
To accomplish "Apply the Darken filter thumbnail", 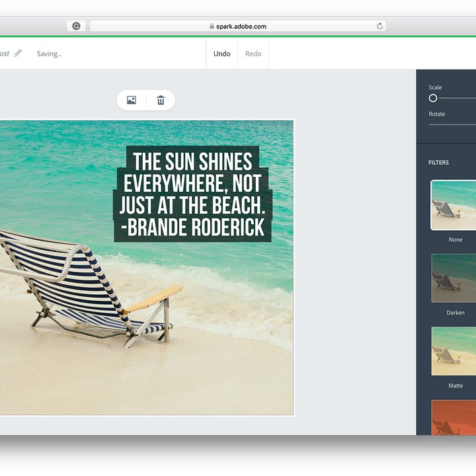I will [x=454, y=278].
